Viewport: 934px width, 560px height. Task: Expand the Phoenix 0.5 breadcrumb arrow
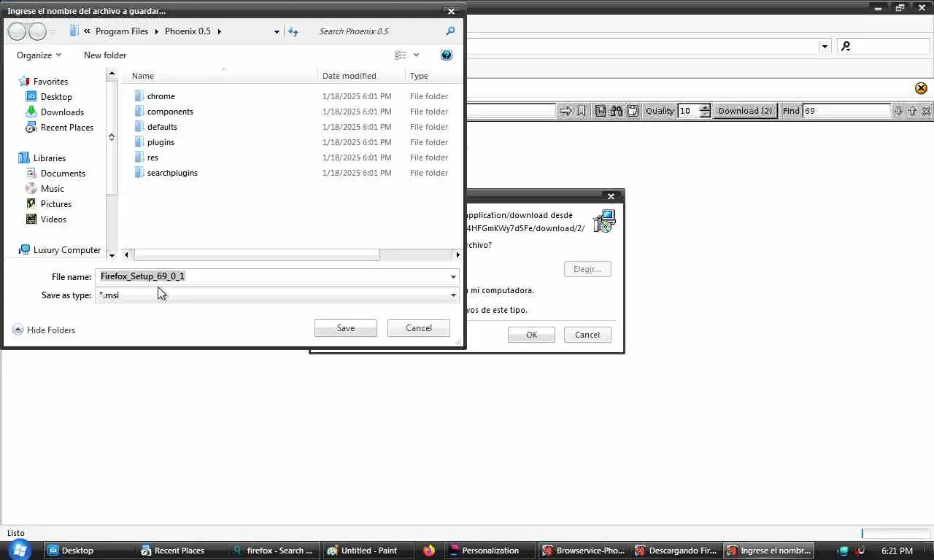[219, 31]
